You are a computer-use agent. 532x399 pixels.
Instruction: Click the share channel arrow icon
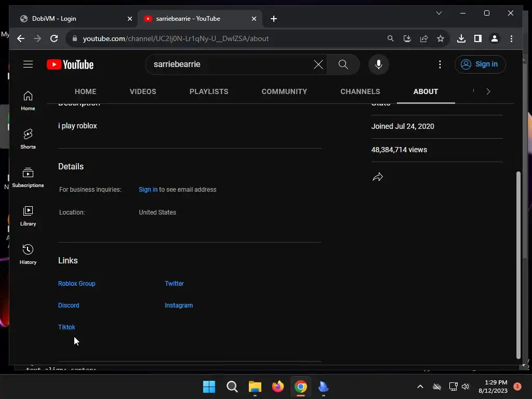point(378,177)
